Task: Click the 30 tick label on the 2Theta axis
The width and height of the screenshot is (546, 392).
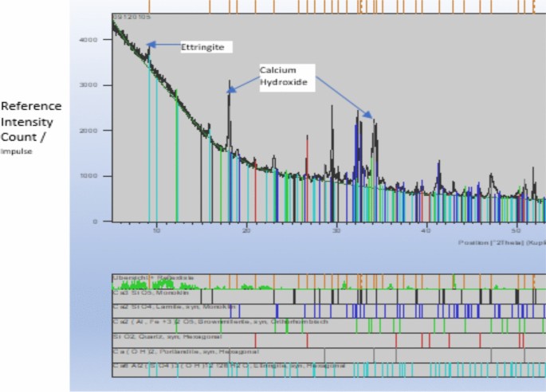Action: click(x=336, y=230)
